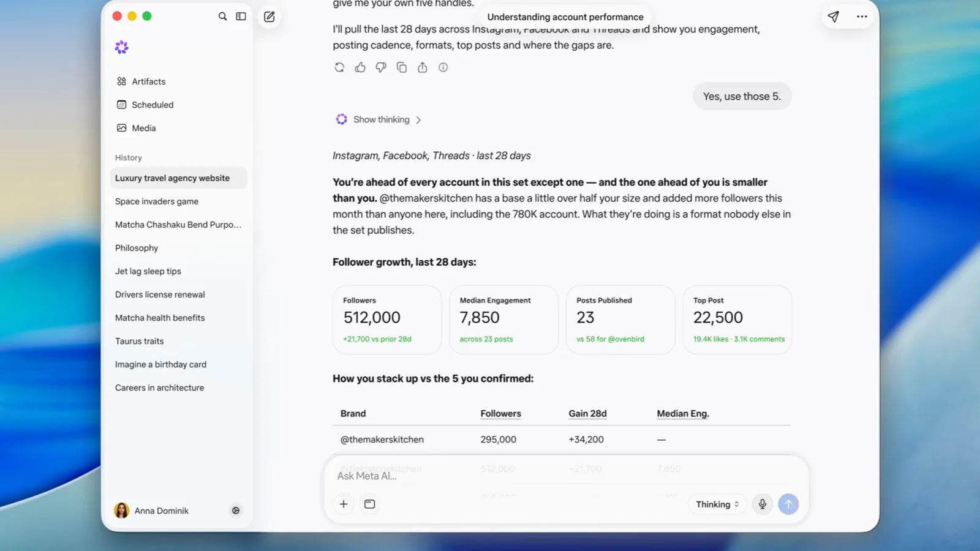Export response with upload share icon
This screenshot has height=551, width=980.
pos(423,67)
